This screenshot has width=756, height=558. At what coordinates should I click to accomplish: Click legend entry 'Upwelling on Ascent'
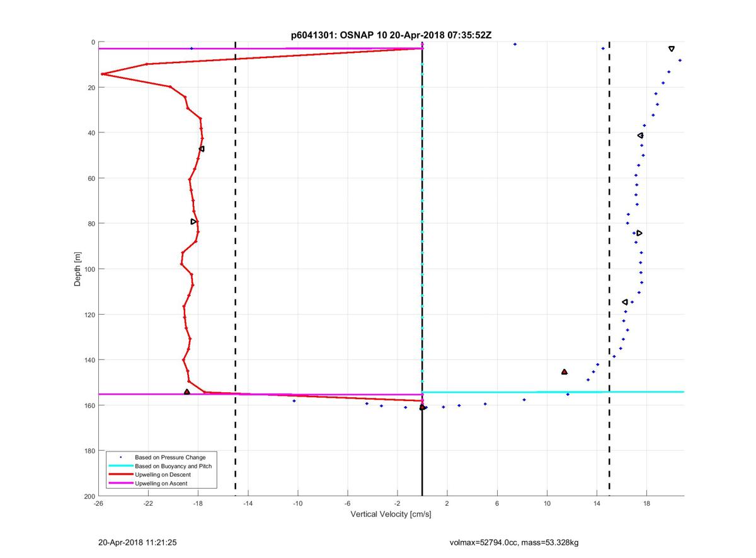pos(161,484)
